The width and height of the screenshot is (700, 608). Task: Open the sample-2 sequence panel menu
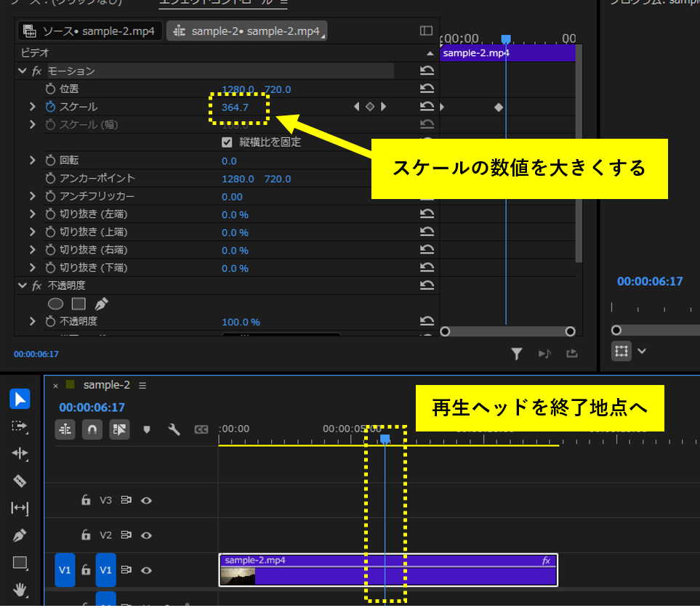142,385
